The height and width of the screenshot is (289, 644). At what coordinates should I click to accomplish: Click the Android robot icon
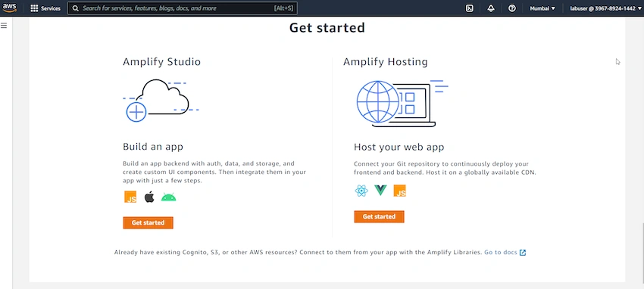point(168,197)
